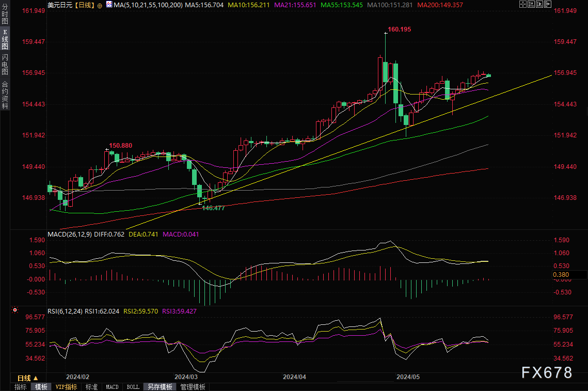This screenshot has height=391, width=588.
Task: Click the MACD(26,12,9) indicator label
Action: (x=68, y=234)
